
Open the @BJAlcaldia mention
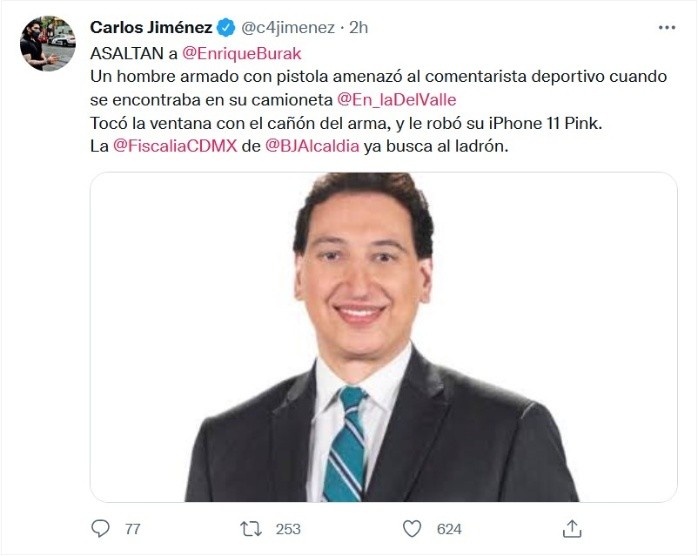point(312,146)
